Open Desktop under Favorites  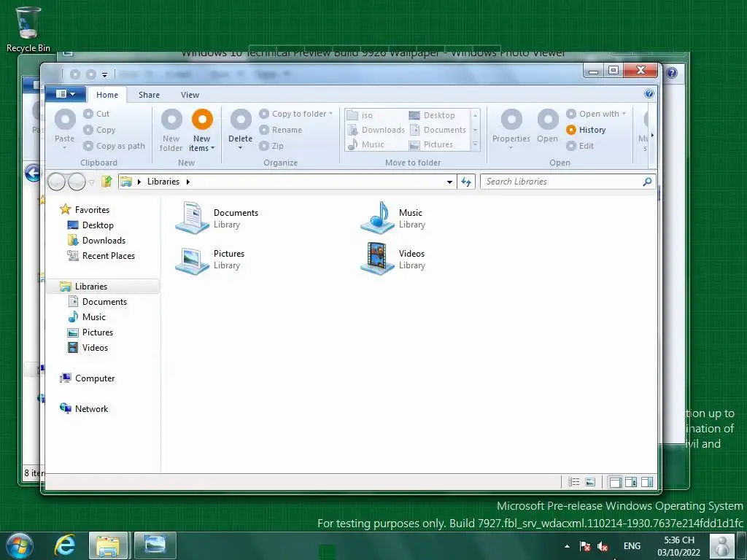(x=90, y=225)
